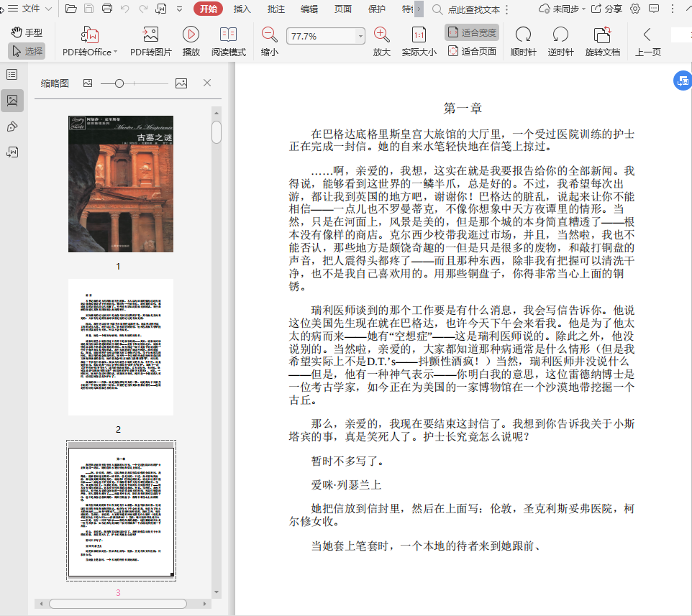
Task: Click the thumbnail panel vertical scrollbar
Action: coord(217,133)
